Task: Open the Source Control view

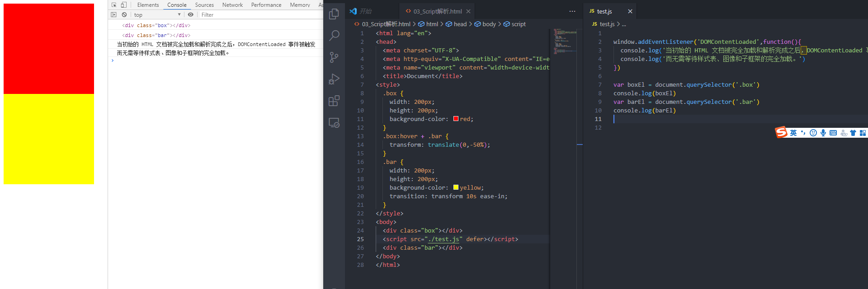Action: (334, 57)
